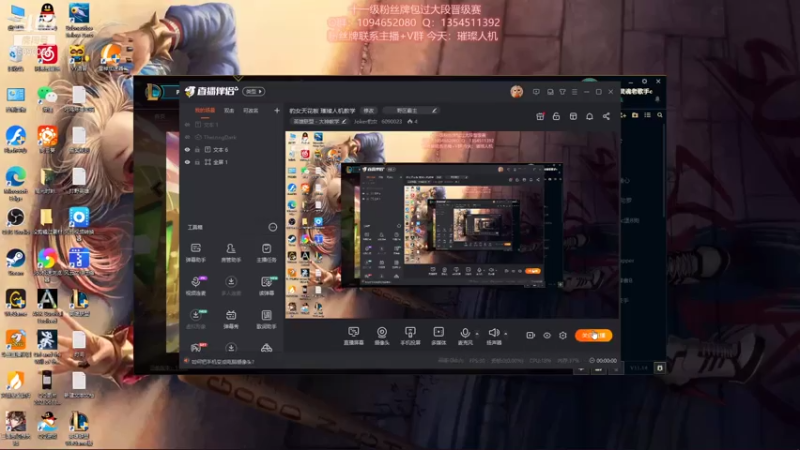The image size is (800, 450).
Task: Open the 房管助手 tool icon
Action: click(231, 253)
